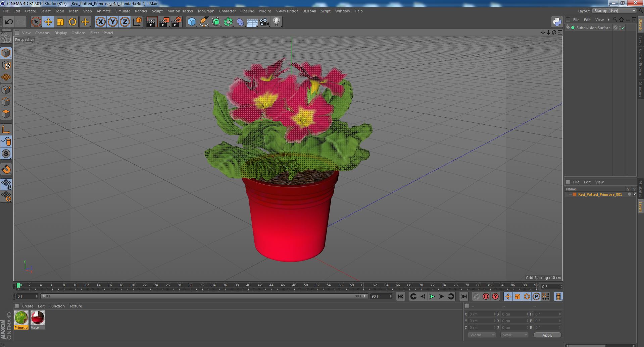The width and height of the screenshot is (644, 347).
Task: Switch to Model mode cube icon
Action: 6,53
